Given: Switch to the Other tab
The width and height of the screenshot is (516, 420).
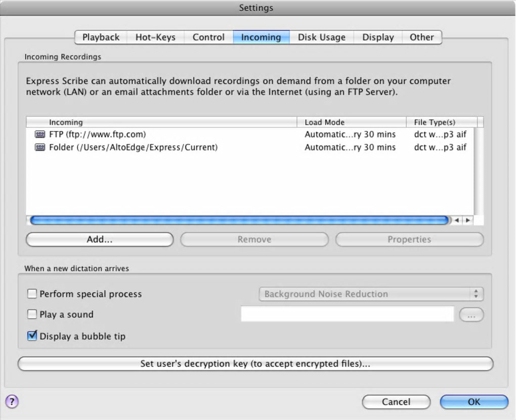Looking at the screenshot, I should coord(422,37).
